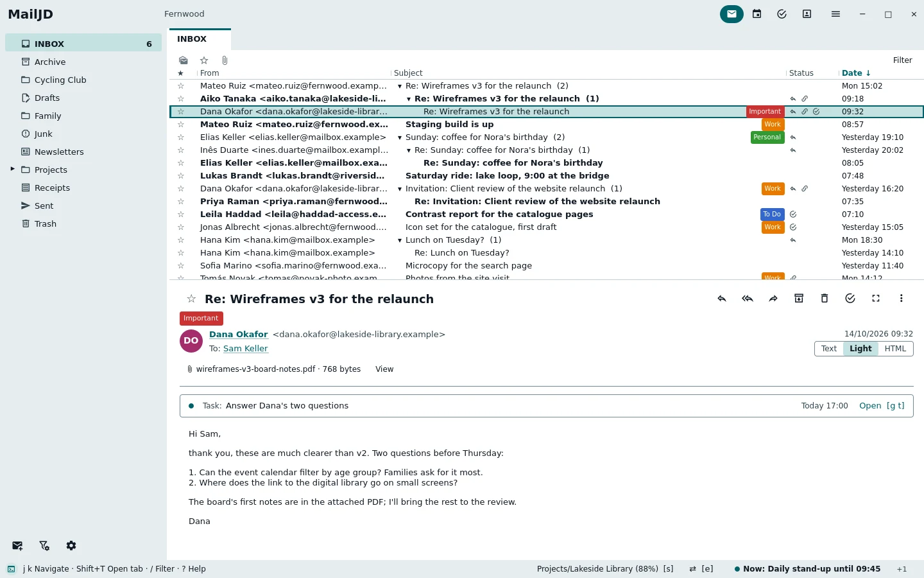Collapse Mateo Ruiz Wireframes v3 thread
Screen dimensions: 924x578
pyautogui.click(x=400, y=86)
